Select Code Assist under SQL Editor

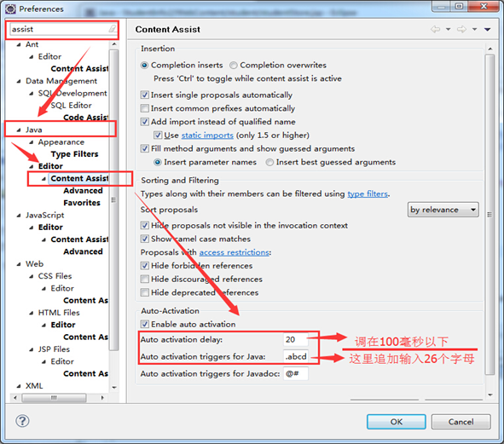[86, 118]
